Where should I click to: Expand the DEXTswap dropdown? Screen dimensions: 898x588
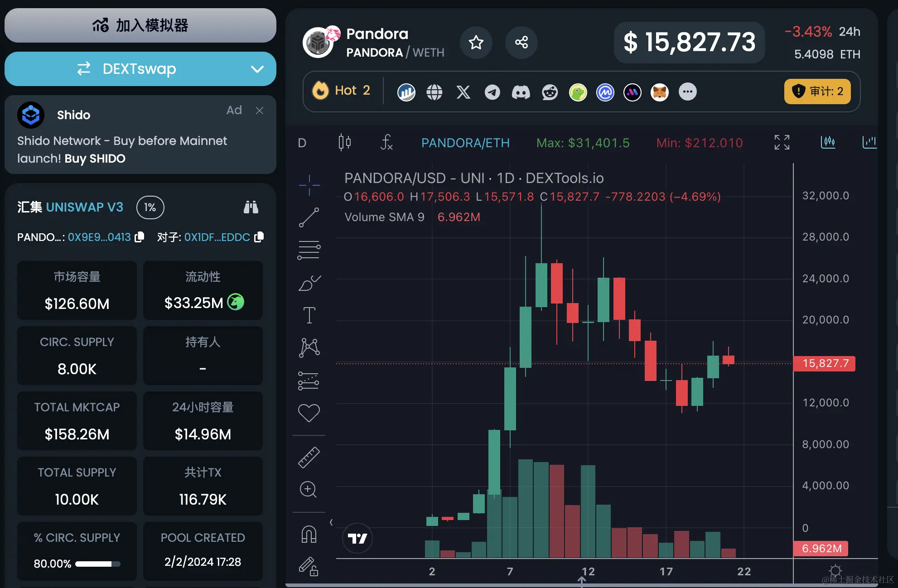(x=257, y=69)
